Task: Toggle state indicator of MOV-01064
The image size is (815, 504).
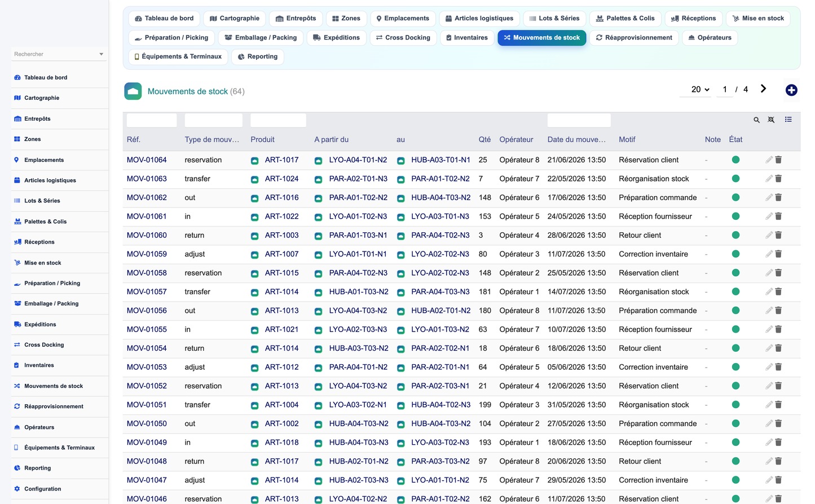Action: point(735,160)
